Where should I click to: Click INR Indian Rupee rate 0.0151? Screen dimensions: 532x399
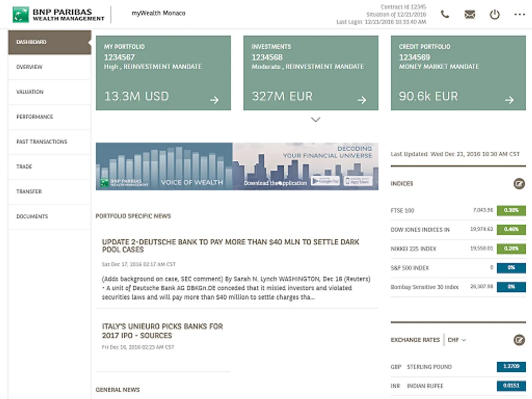511,386
